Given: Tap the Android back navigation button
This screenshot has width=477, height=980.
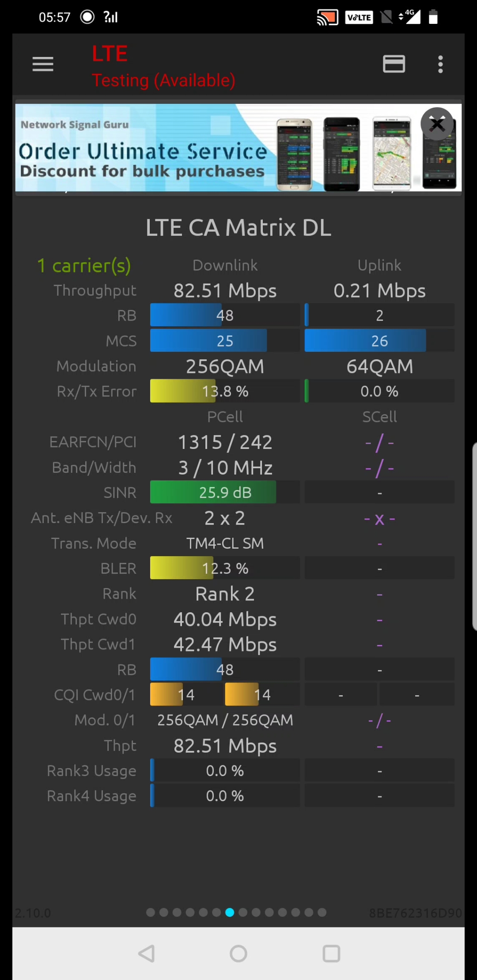Looking at the screenshot, I should pos(147,954).
